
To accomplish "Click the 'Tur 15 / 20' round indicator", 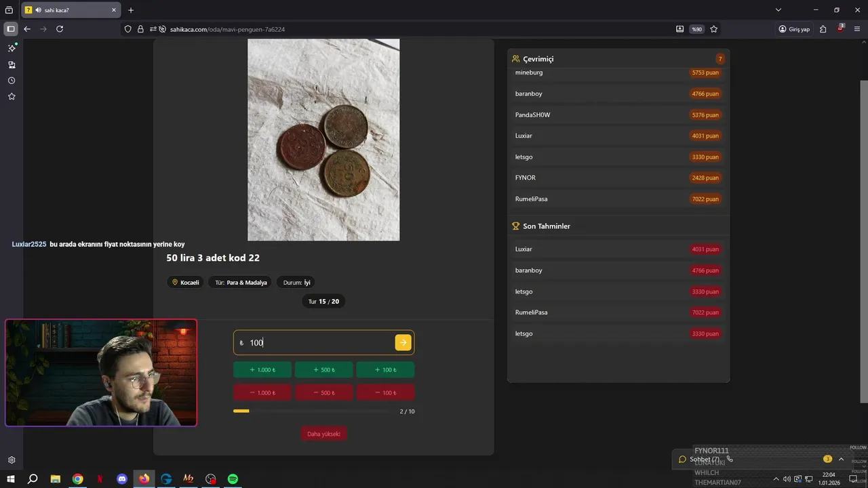I will click(323, 302).
